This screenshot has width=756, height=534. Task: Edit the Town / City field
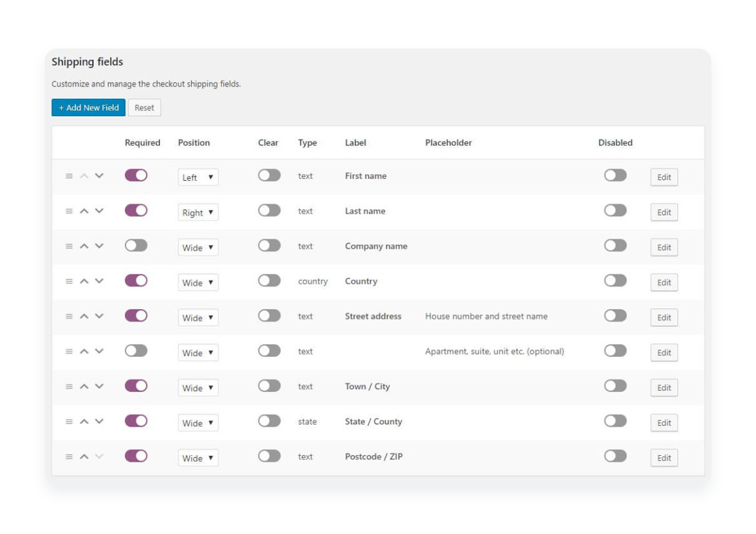click(664, 388)
